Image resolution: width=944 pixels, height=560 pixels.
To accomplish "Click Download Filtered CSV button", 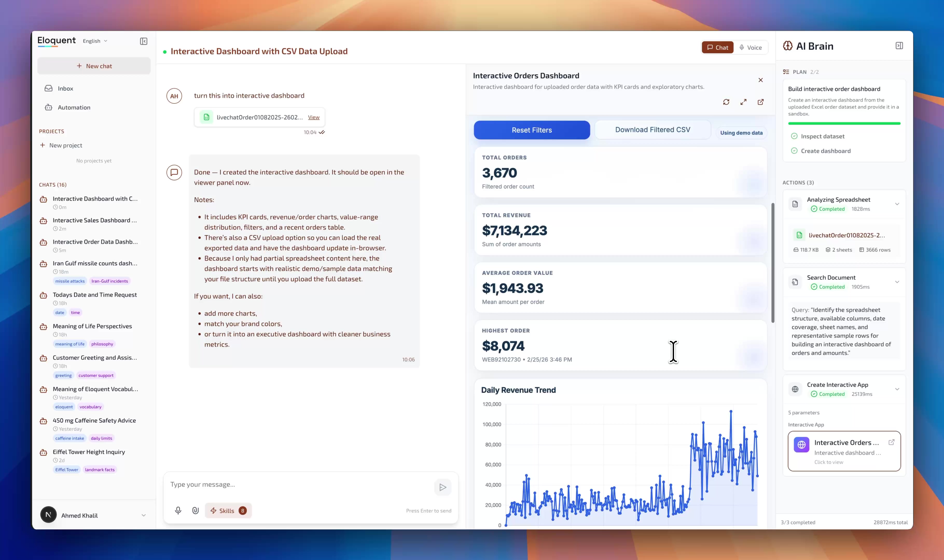I will (x=653, y=130).
